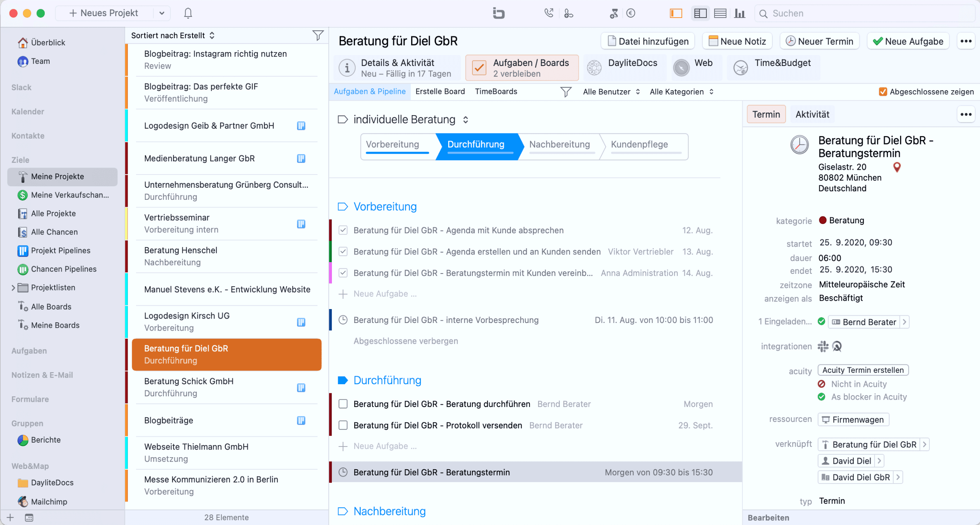Click the Euro currency icon in toolbar
The image size is (980, 525).
630,13
